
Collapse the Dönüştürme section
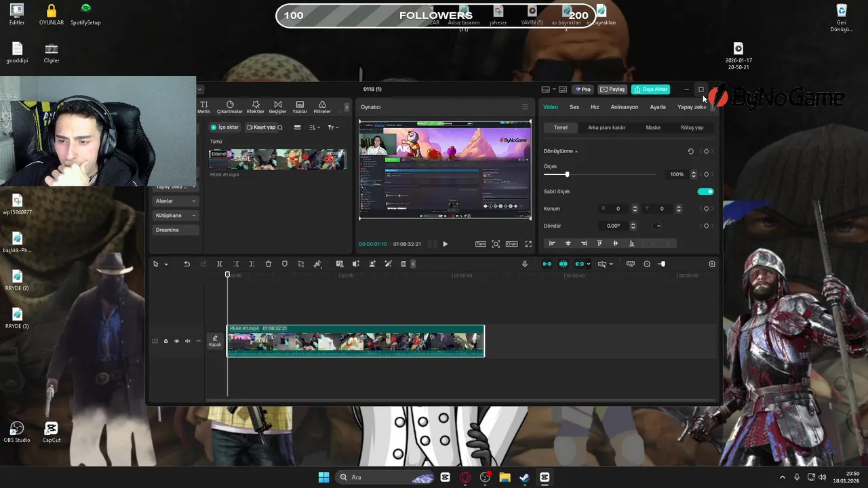[x=576, y=151]
